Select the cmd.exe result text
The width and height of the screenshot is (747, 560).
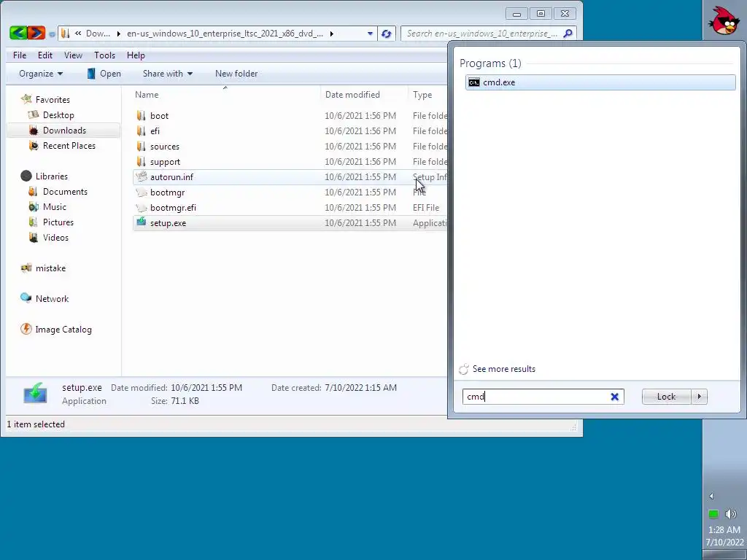[499, 82]
